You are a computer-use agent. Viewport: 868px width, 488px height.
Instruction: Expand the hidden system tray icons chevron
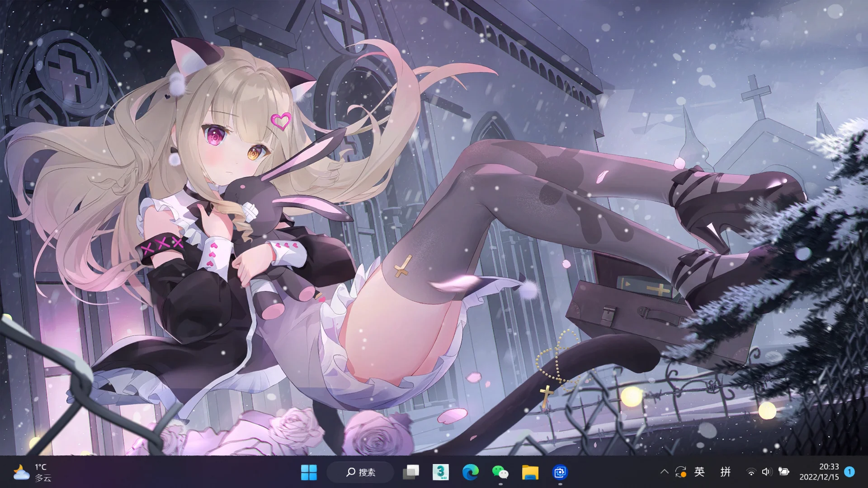[664, 472]
